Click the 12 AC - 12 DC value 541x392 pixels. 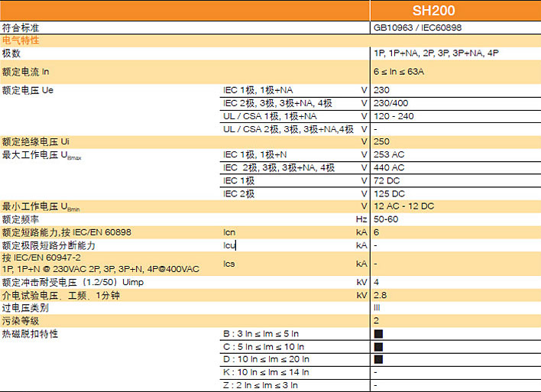click(x=404, y=206)
